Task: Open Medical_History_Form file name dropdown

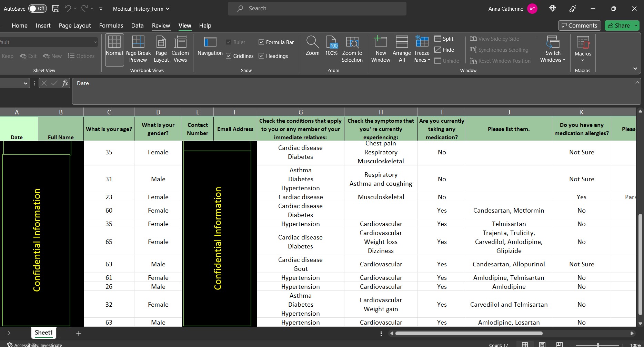Action: click(x=141, y=9)
